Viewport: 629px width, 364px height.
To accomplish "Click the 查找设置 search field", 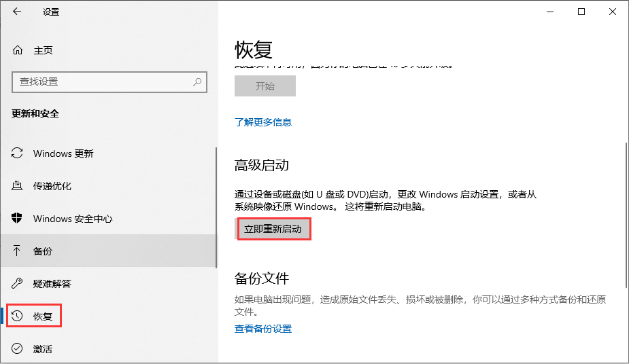I will [109, 82].
